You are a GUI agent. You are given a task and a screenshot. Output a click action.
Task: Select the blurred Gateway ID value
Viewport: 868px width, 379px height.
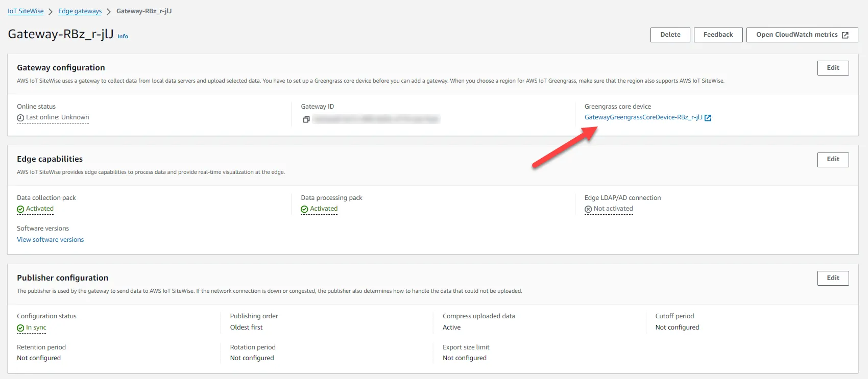[x=376, y=119]
